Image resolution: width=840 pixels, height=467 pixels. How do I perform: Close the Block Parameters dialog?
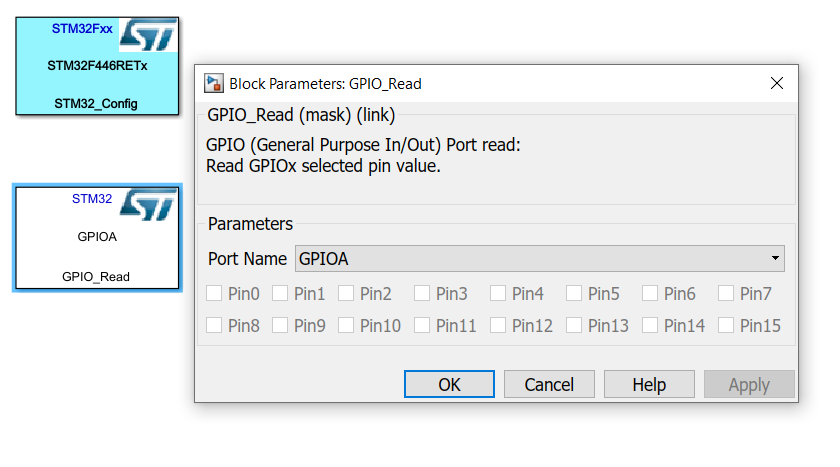click(x=777, y=83)
